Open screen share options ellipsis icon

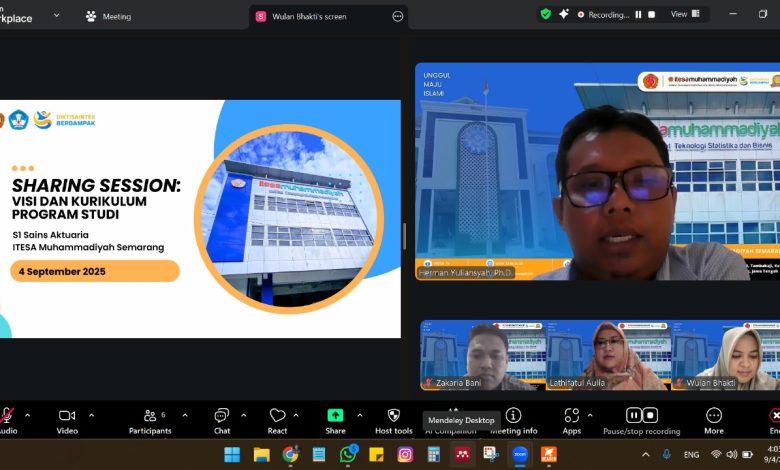click(x=397, y=16)
